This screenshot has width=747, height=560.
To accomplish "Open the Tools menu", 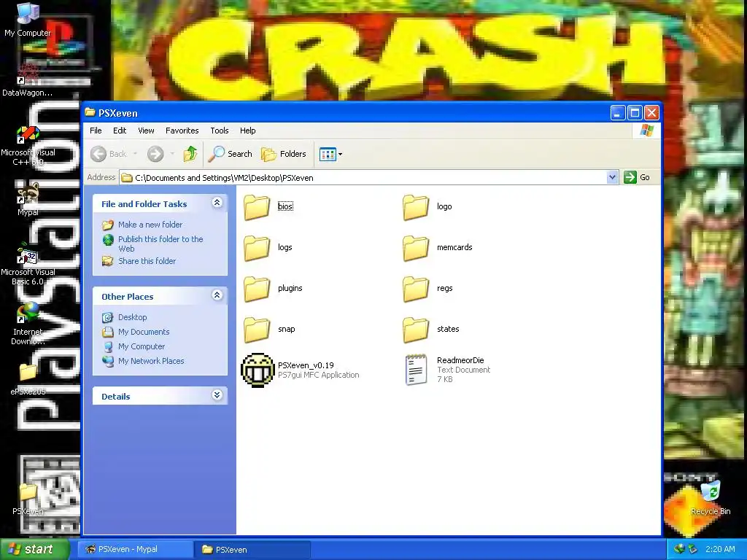I will coord(219,131).
